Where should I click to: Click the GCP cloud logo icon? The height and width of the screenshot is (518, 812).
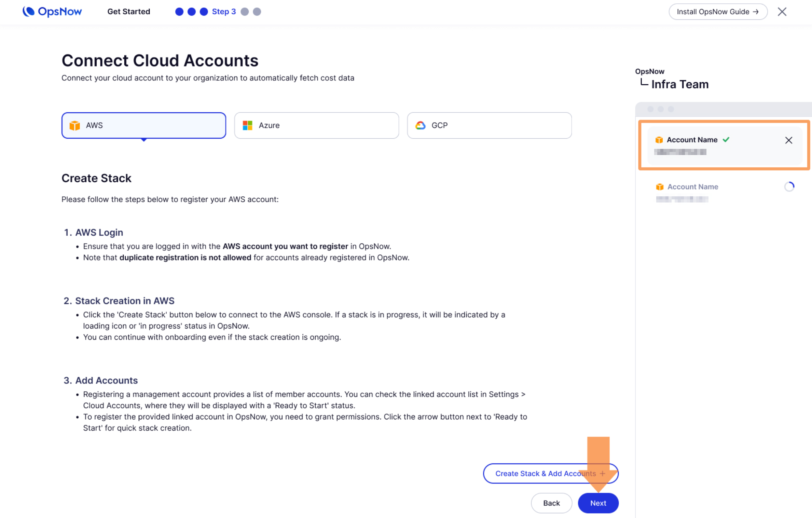coord(420,125)
